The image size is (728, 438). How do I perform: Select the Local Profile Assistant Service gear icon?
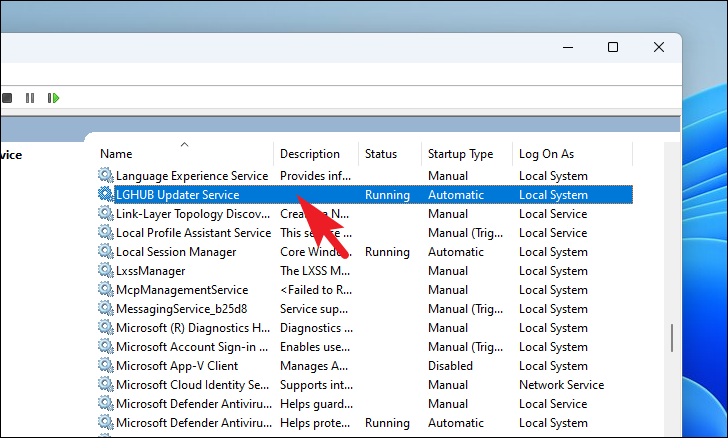106,232
